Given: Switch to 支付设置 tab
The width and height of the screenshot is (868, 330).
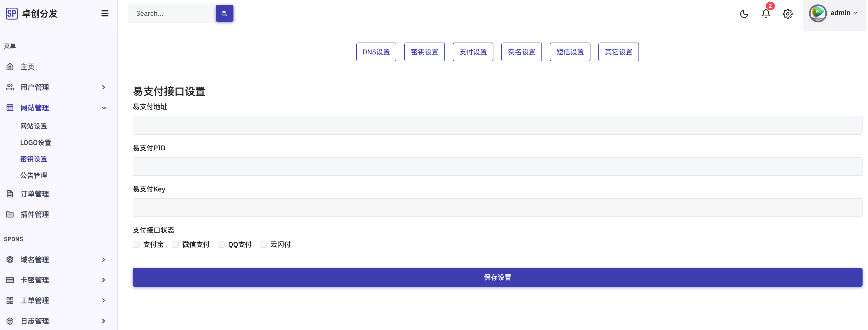Looking at the screenshot, I should (x=473, y=52).
